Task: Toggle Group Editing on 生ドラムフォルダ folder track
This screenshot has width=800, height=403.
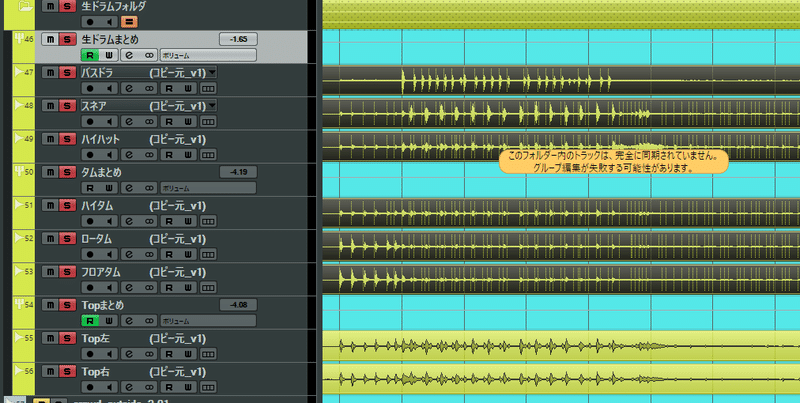Action: (129, 22)
